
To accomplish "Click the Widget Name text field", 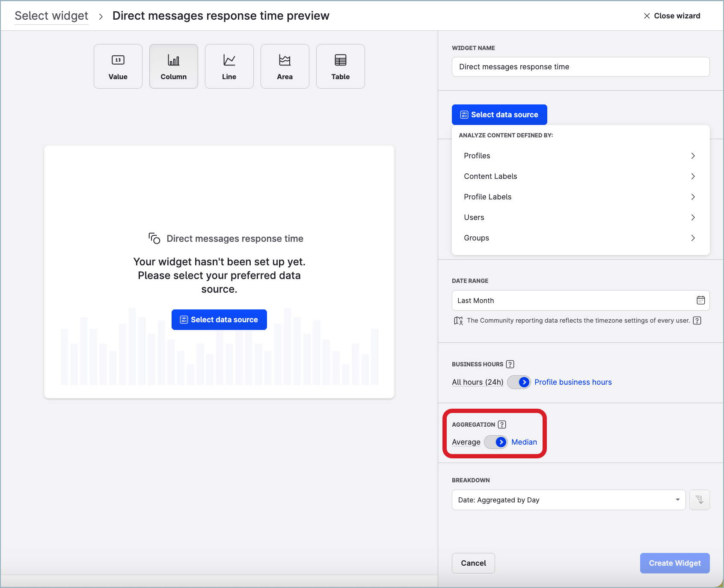I will (x=580, y=67).
